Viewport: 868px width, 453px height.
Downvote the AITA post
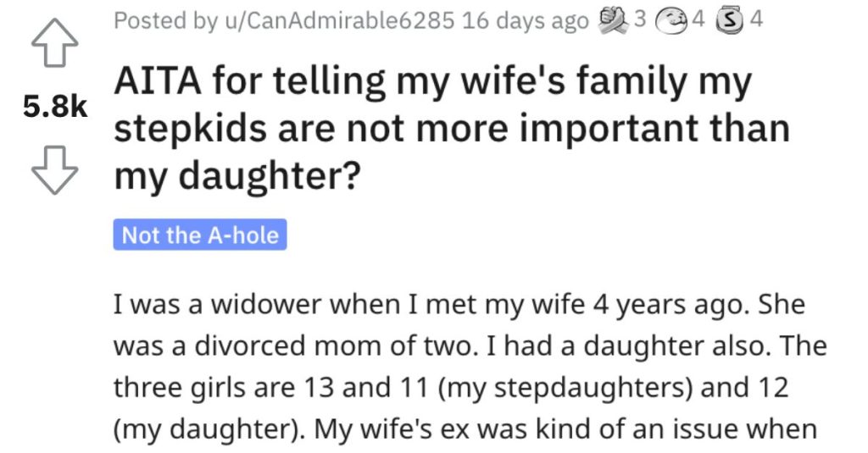(54, 170)
